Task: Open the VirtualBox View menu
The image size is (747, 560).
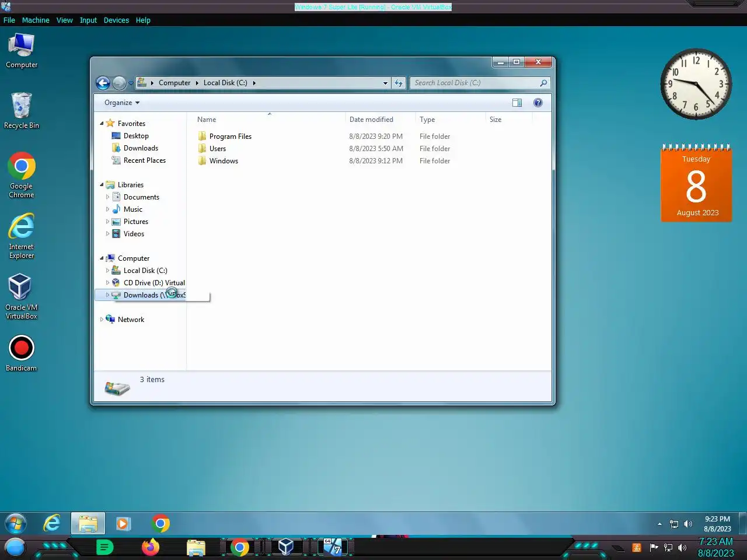Action: coord(64,20)
